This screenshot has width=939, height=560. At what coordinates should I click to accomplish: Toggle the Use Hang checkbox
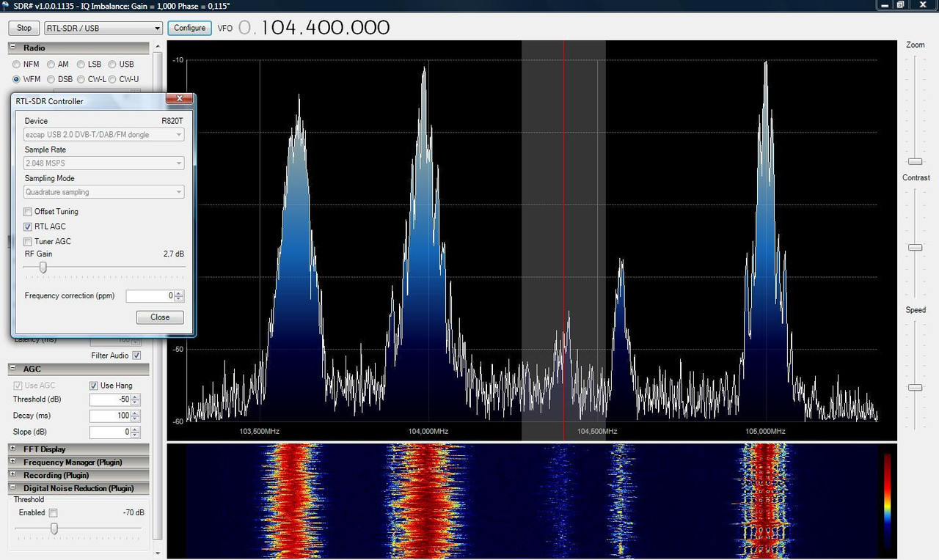point(94,386)
